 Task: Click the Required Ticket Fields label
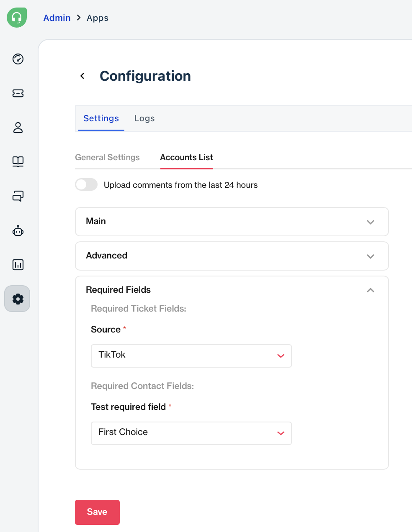pos(139,309)
